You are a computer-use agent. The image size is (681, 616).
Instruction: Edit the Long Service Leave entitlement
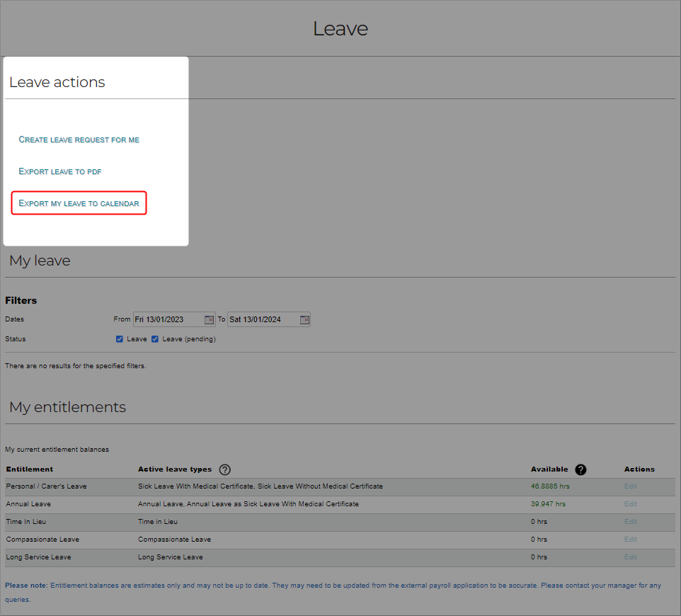point(630,557)
